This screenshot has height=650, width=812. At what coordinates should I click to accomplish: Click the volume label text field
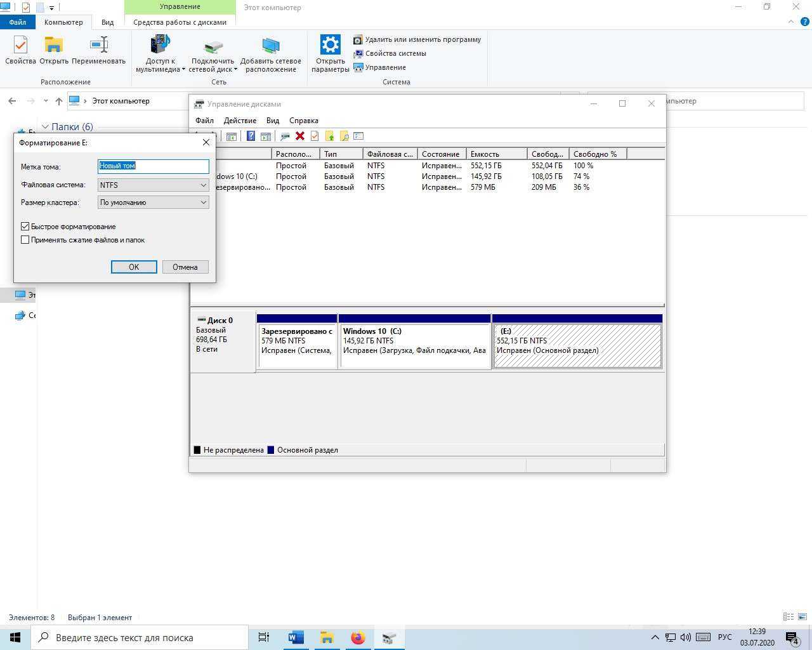(x=153, y=166)
